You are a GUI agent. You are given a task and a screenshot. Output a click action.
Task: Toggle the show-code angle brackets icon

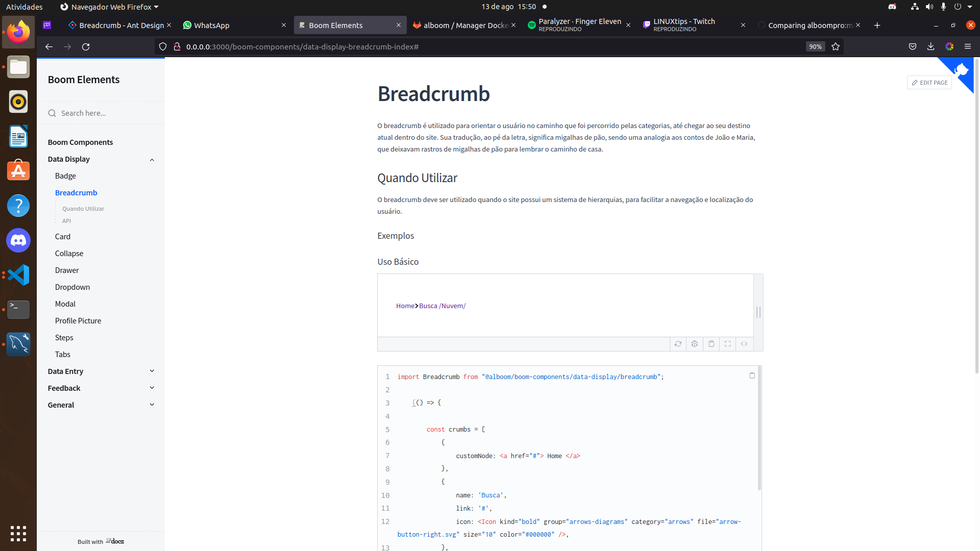(x=744, y=344)
